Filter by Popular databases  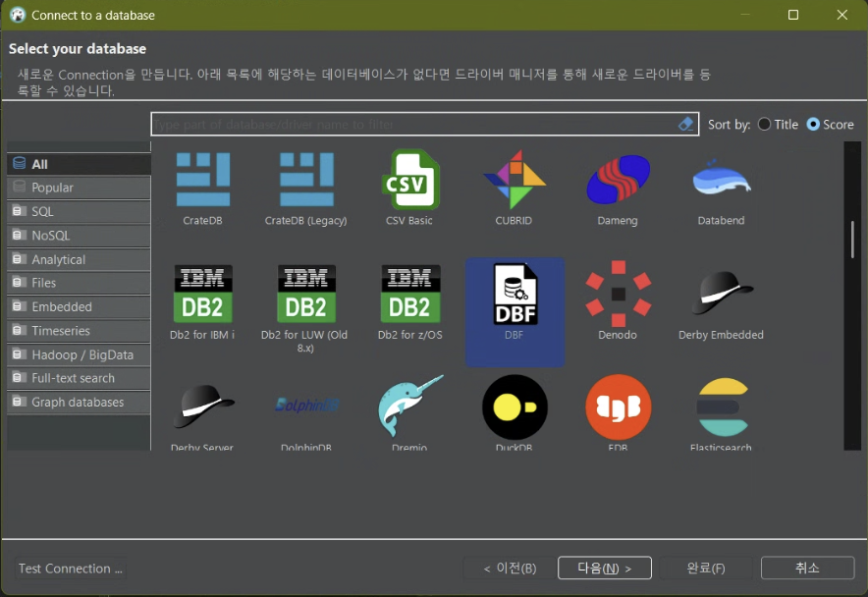(79, 188)
